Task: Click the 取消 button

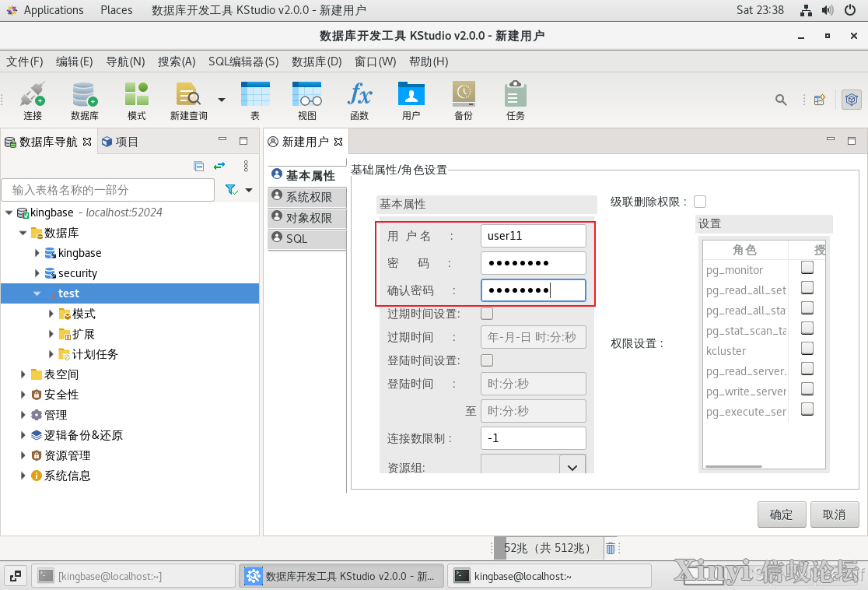Action: point(835,514)
